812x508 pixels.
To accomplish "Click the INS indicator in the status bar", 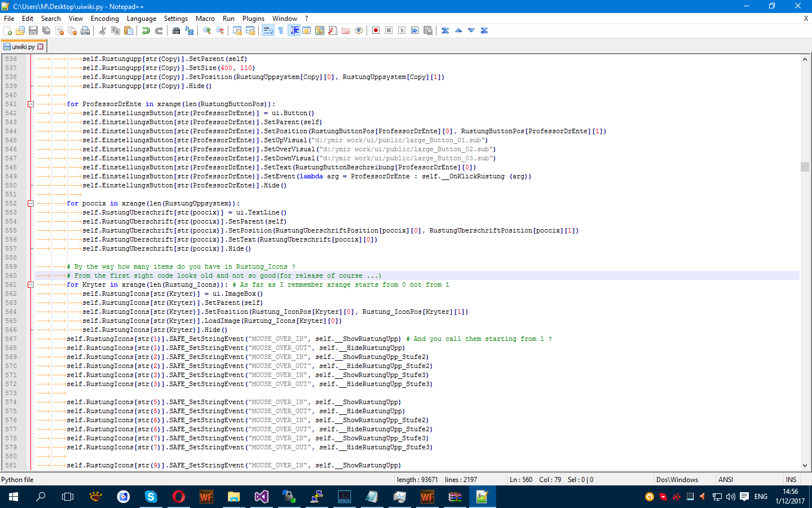I will (x=791, y=480).
